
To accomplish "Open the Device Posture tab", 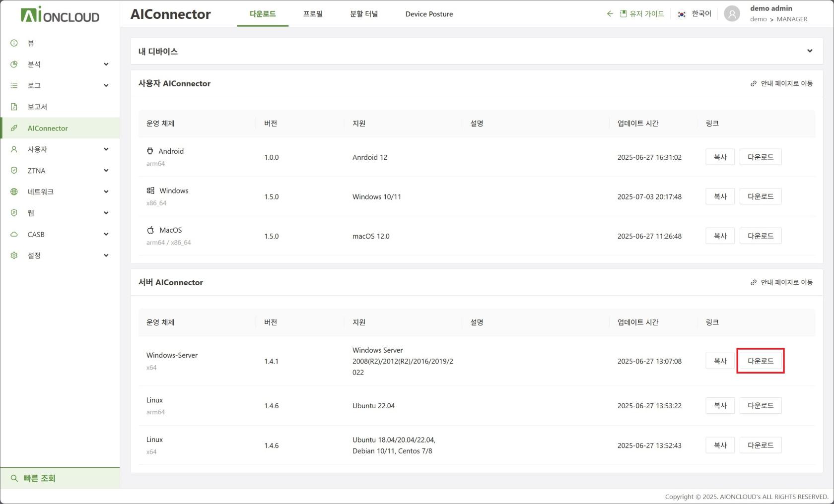I will [x=429, y=14].
